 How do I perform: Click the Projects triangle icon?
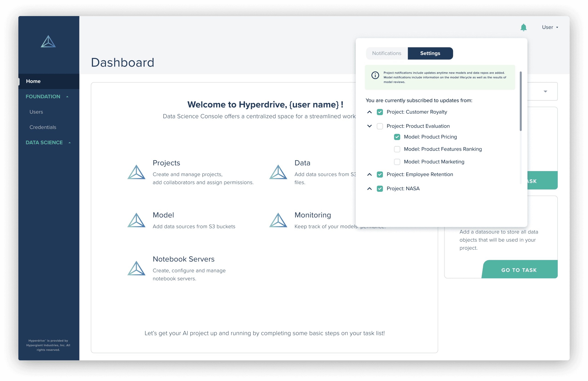click(x=136, y=172)
